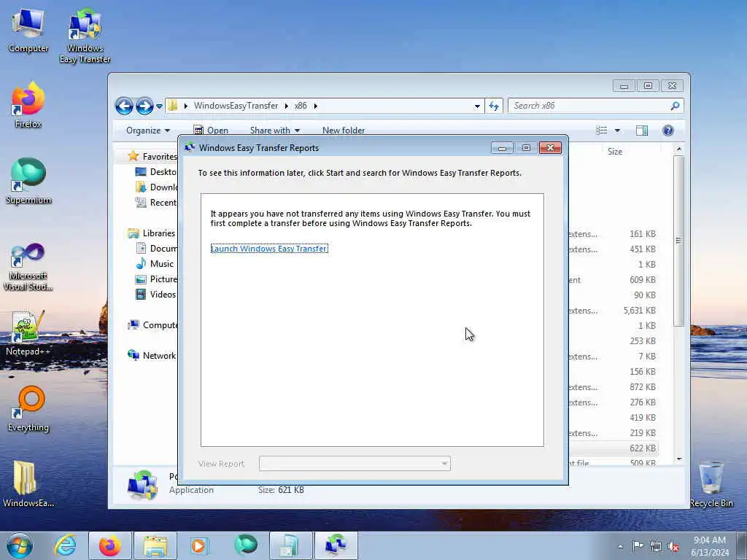Open the View Report dropdown
Screen dimensions: 747x560
pyautogui.click(x=355, y=463)
